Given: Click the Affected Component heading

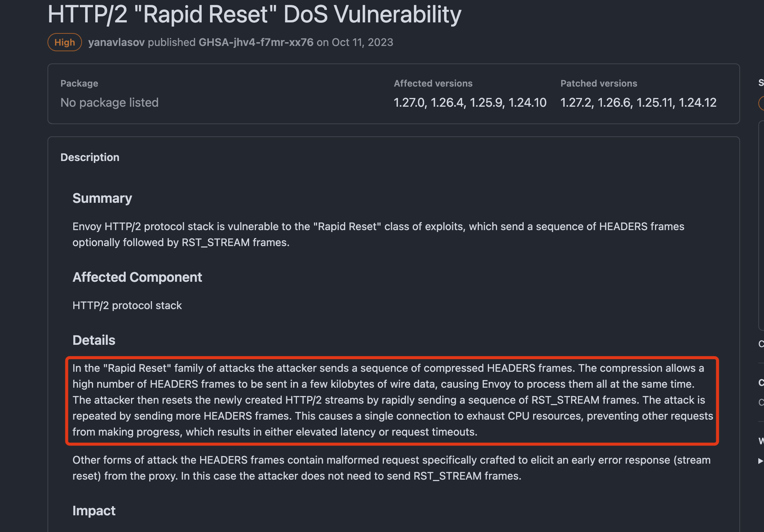Looking at the screenshot, I should [x=137, y=277].
